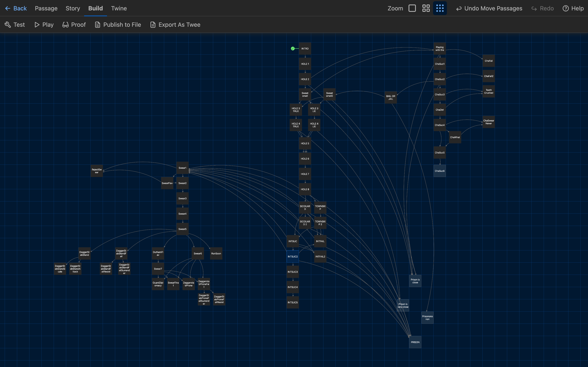Open the Help question mark icon
The height and width of the screenshot is (367, 588).
coord(566,8)
